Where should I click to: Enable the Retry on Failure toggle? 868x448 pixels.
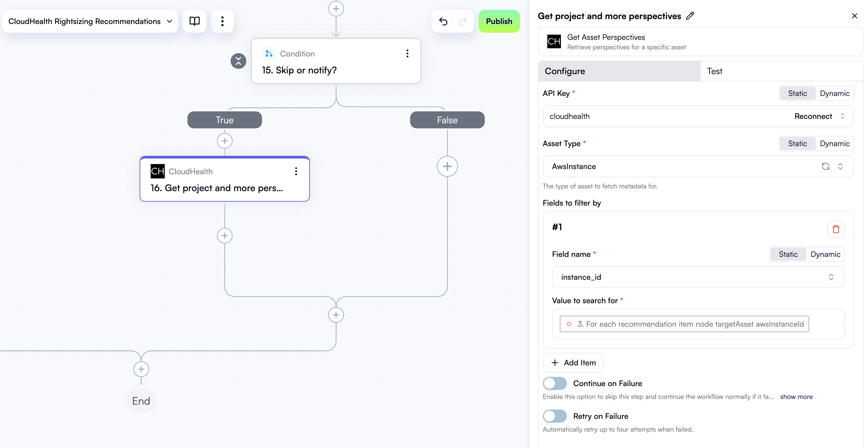[x=555, y=416]
